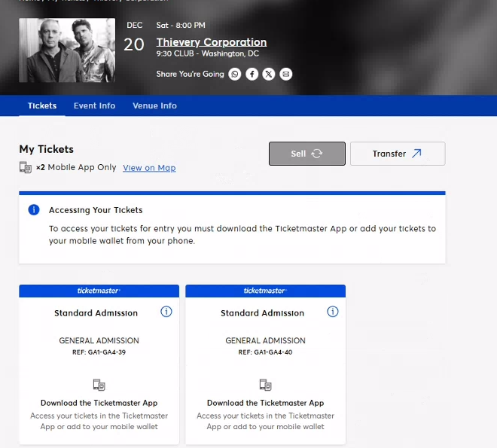This screenshot has width=497, height=448.
Task: Select the first Standard Admission ticket card
Action: pyautogui.click(x=99, y=364)
